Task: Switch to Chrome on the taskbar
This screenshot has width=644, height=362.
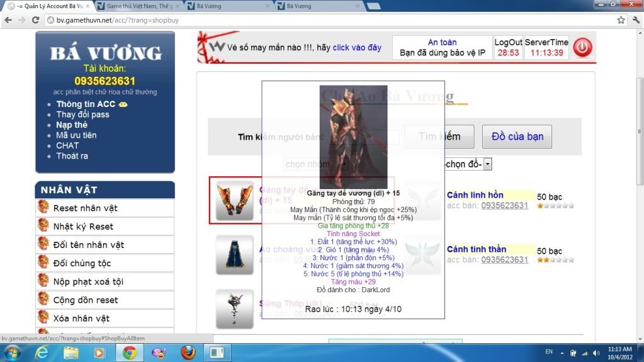Action: (x=129, y=353)
